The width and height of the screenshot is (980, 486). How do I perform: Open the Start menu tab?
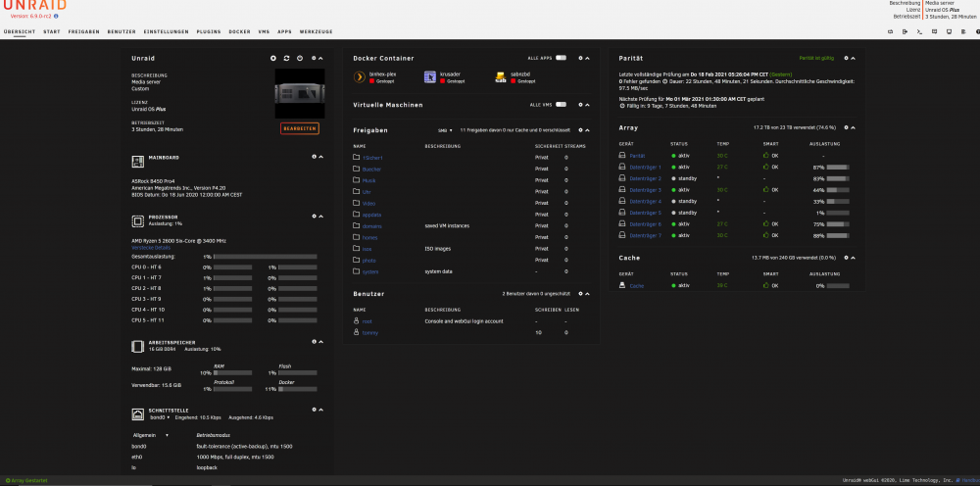pos(52,31)
